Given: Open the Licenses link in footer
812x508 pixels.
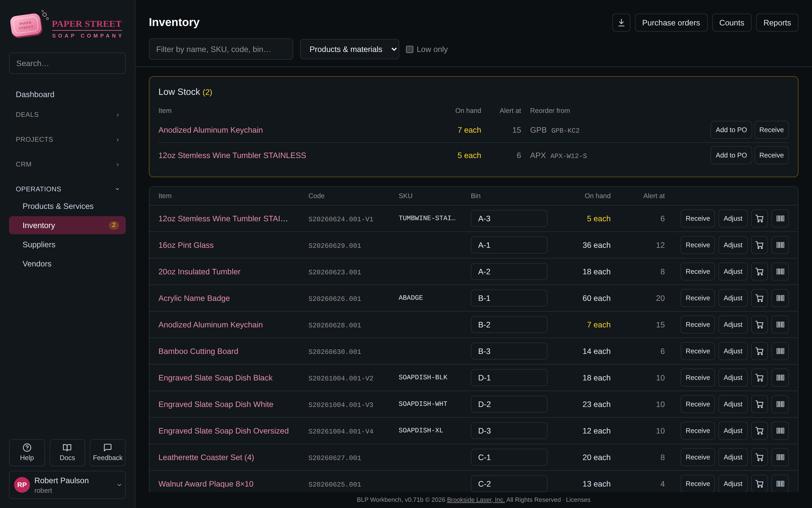Looking at the screenshot, I should tap(578, 500).
